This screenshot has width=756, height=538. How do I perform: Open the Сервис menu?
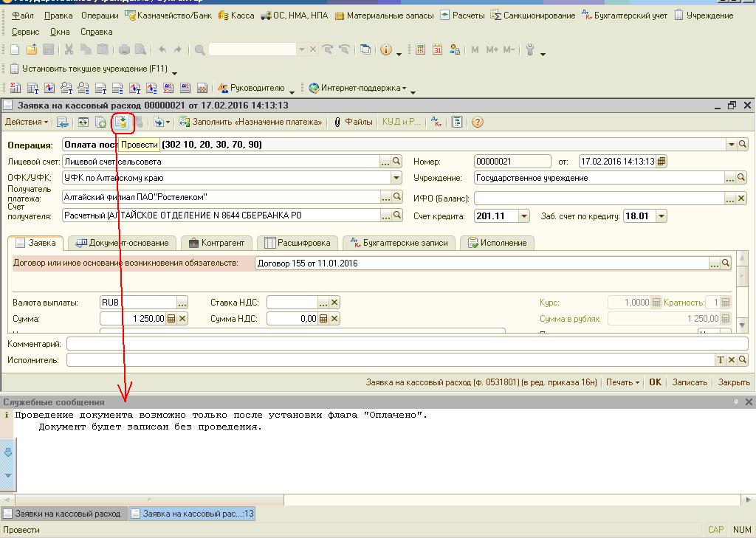pos(26,32)
